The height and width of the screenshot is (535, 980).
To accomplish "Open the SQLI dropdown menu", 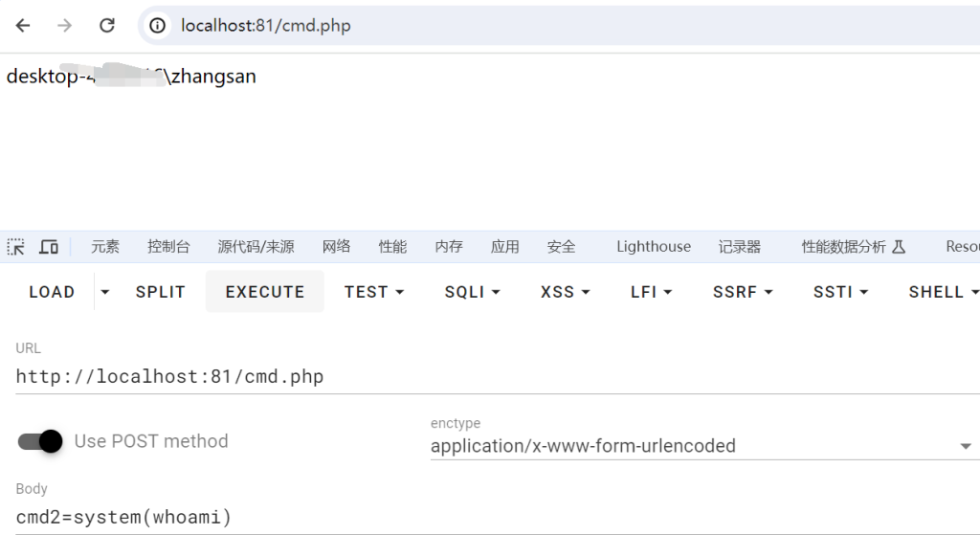I will click(472, 292).
